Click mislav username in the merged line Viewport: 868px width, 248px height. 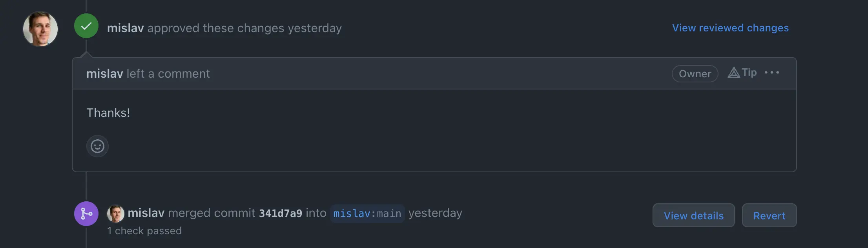pyautogui.click(x=146, y=213)
